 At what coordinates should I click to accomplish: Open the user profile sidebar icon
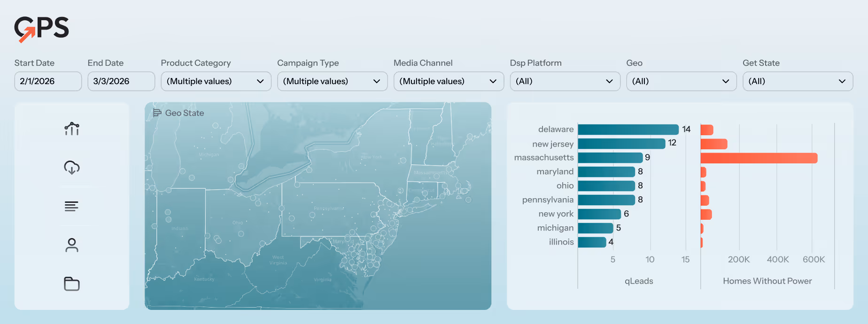pyautogui.click(x=72, y=245)
